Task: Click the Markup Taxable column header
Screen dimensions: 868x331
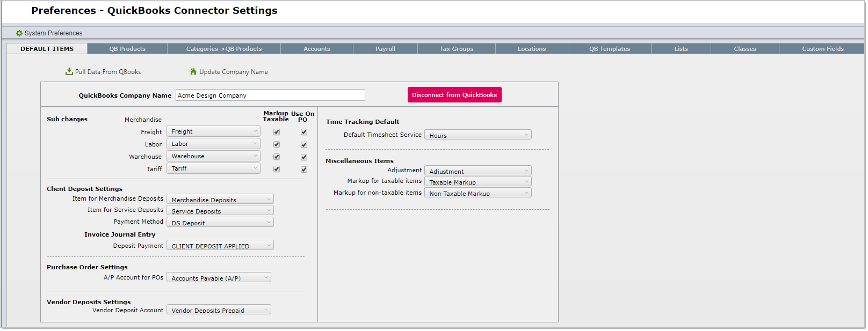Action: pyautogui.click(x=276, y=116)
